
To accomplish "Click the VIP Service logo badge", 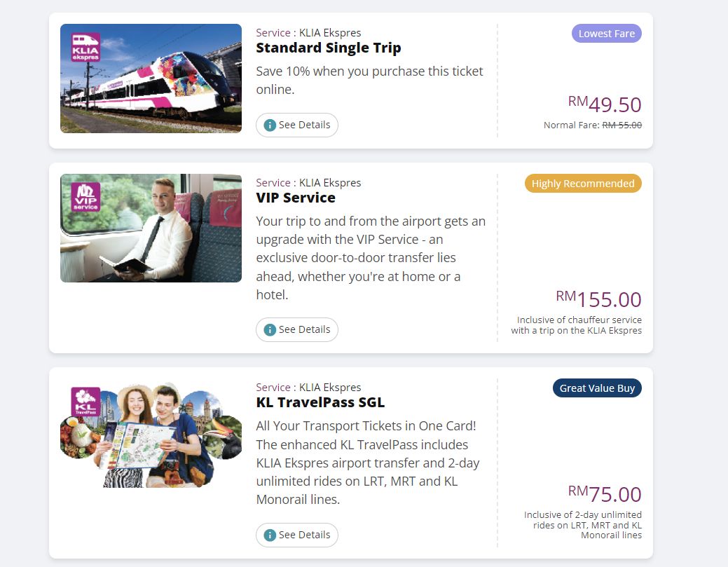I will (x=86, y=197).
